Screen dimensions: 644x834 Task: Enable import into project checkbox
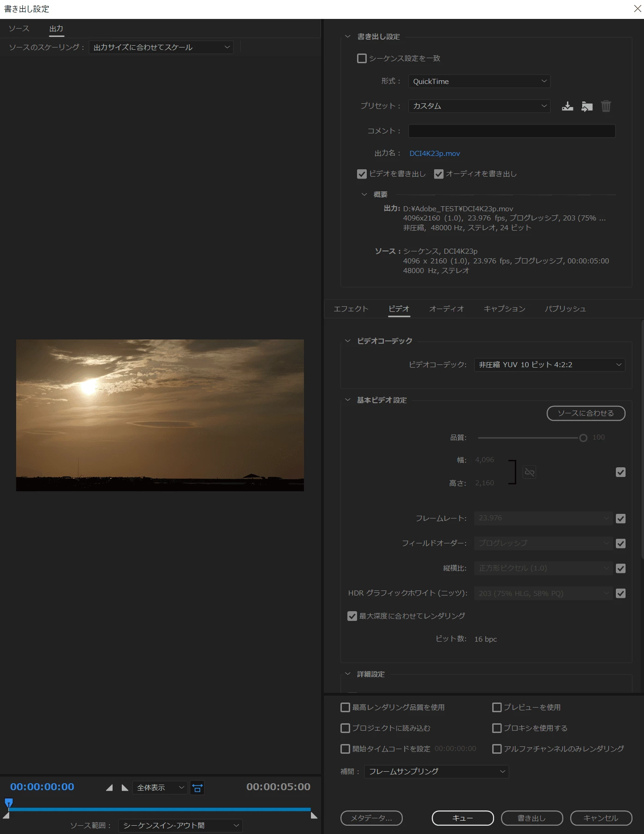tap(345, 728)
